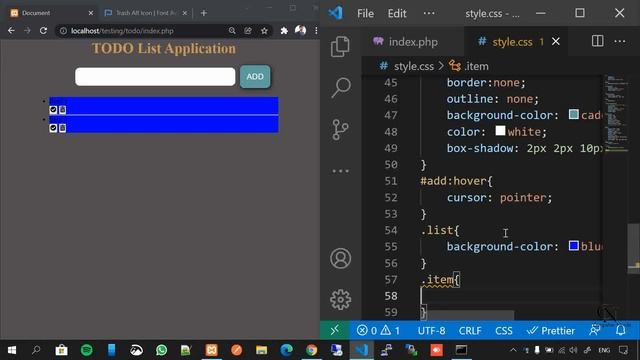Delete the second todo item with trash icon
The width and height of the screenshot is (640, 360).
(62, 128)
